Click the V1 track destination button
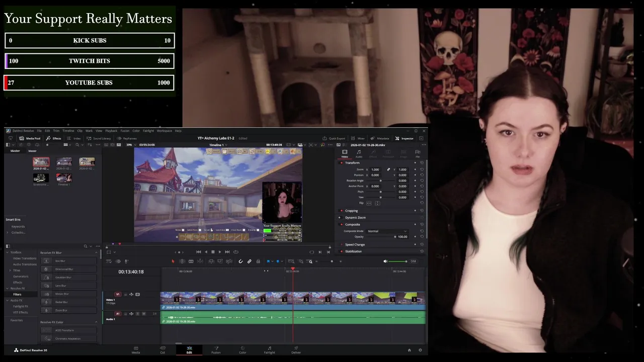644x362 pixels. [118, 295]
